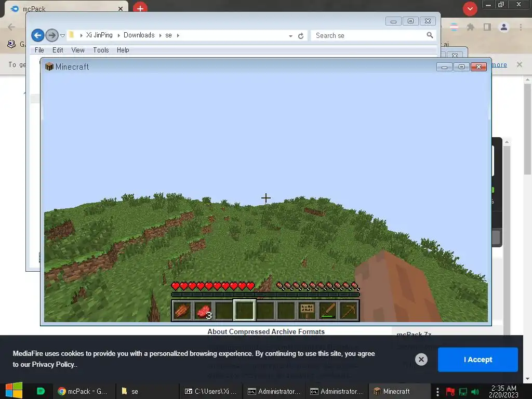Click the striped extension icon in Chrome toolbar
The image size is (532, 399).
(454, 27)
